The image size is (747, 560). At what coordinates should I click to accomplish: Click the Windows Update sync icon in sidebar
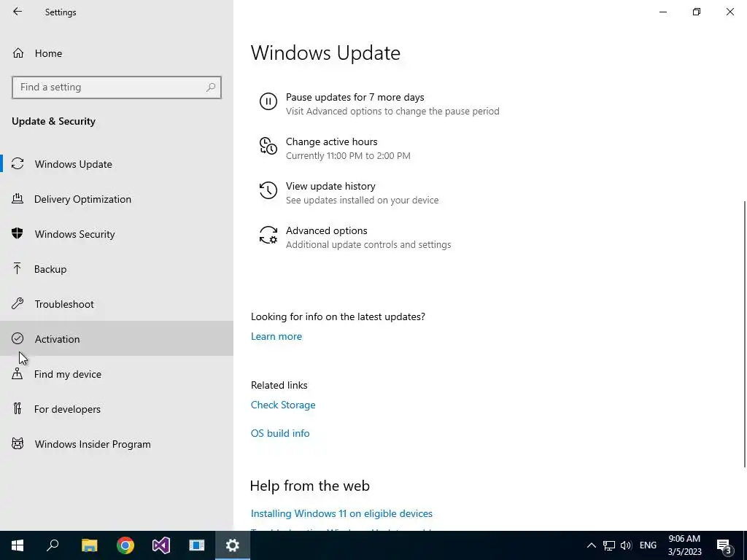coord(18,164)
